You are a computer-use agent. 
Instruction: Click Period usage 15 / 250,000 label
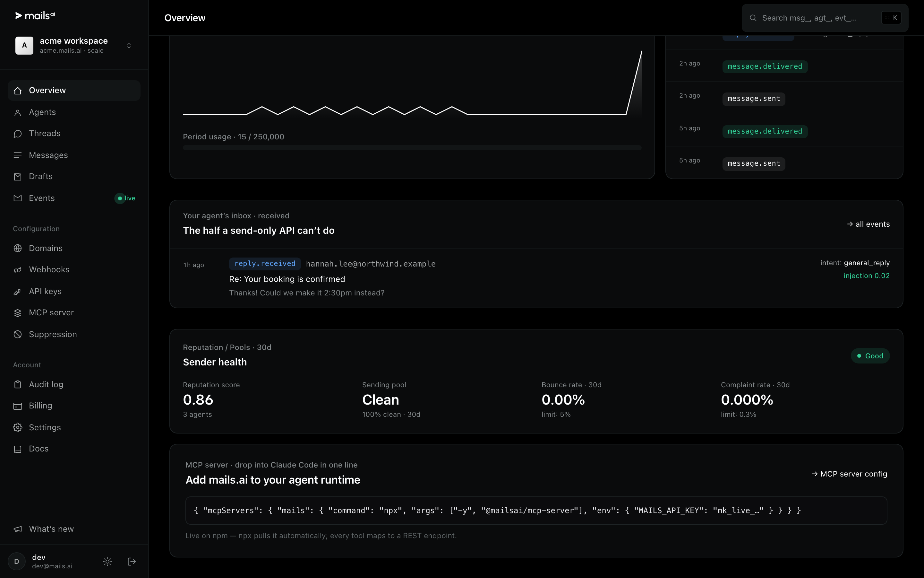234,137
